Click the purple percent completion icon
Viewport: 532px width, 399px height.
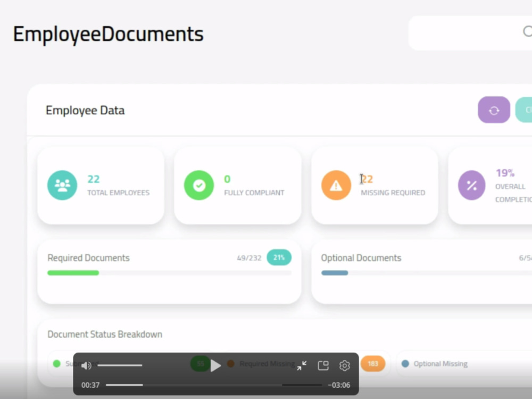(471, 185)
